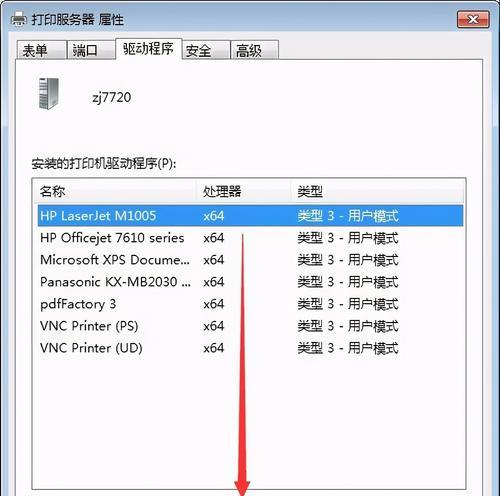The height and width of the screenshot is (496, 500).
Task: Switch to the 表单 tab
Action: [x=41, y=50]
